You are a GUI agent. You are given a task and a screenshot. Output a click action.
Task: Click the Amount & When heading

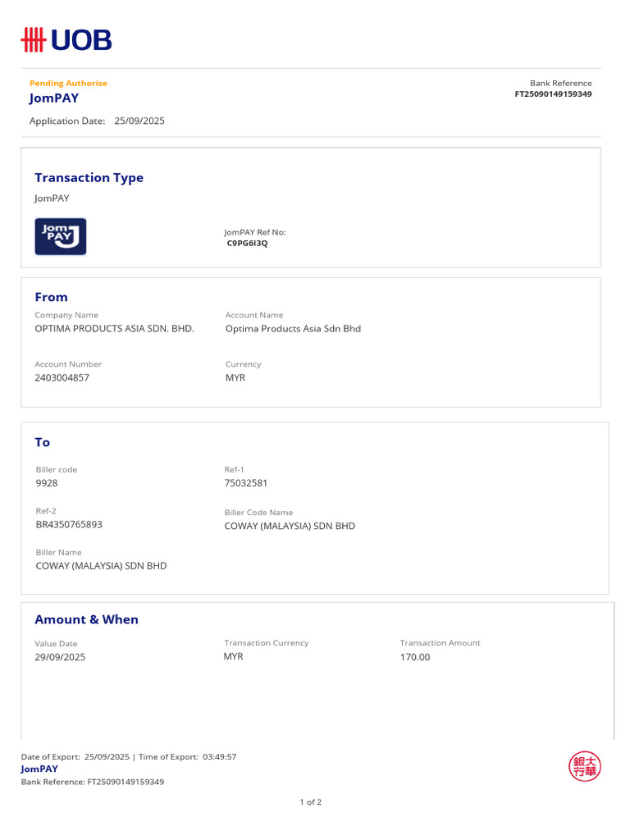point(87,619)
